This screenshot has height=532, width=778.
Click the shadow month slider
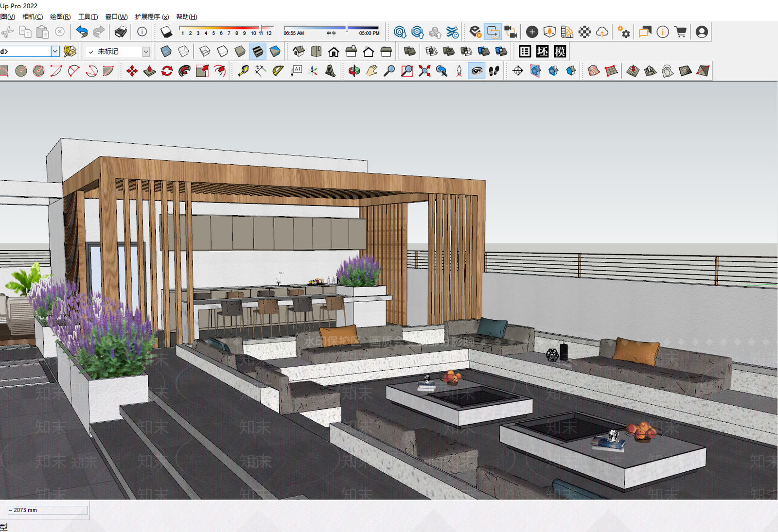[x=226, y=31]
